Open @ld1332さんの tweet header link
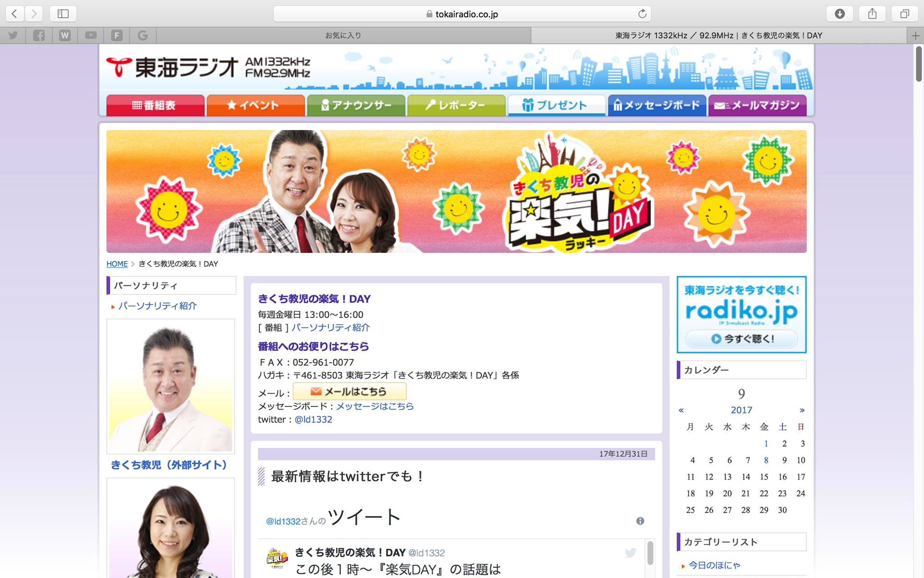 (296, 521)
